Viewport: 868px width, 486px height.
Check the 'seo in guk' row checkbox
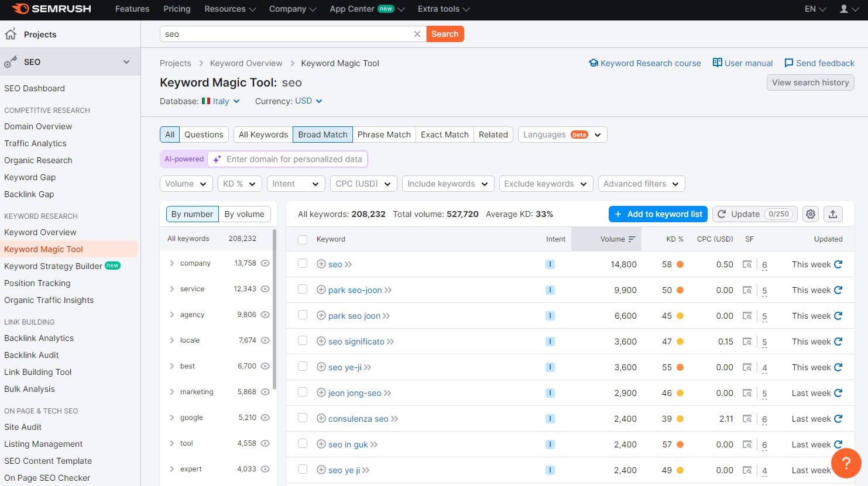pos(303,444)
